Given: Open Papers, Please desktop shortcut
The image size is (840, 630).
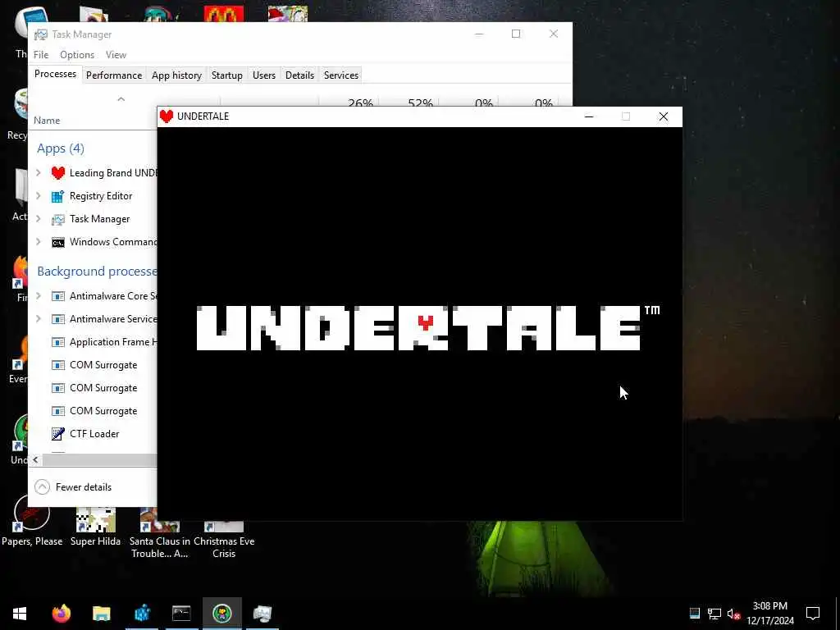Looking at the screenshot, I should click(x=32, y=521).
